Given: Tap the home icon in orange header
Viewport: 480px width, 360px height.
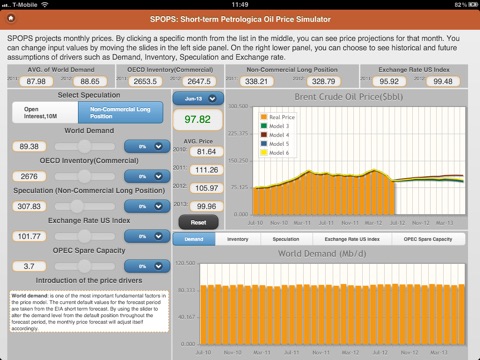Looking at the screenshot, I should pos(11,18).
